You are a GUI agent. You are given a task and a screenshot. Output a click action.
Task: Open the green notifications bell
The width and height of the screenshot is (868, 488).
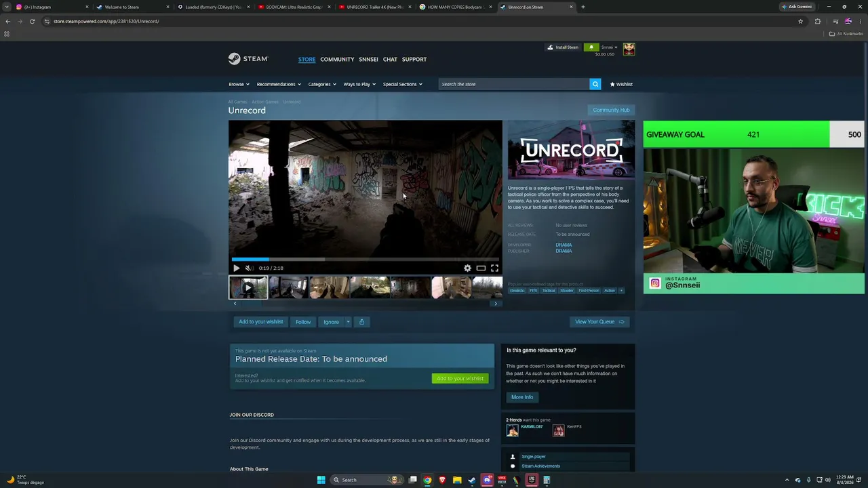click(591, 47)
